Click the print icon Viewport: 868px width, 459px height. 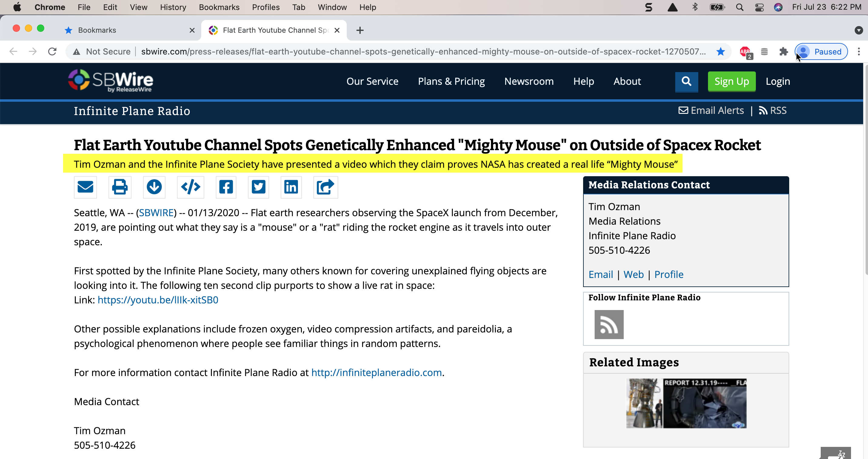(x=120, y=187)
